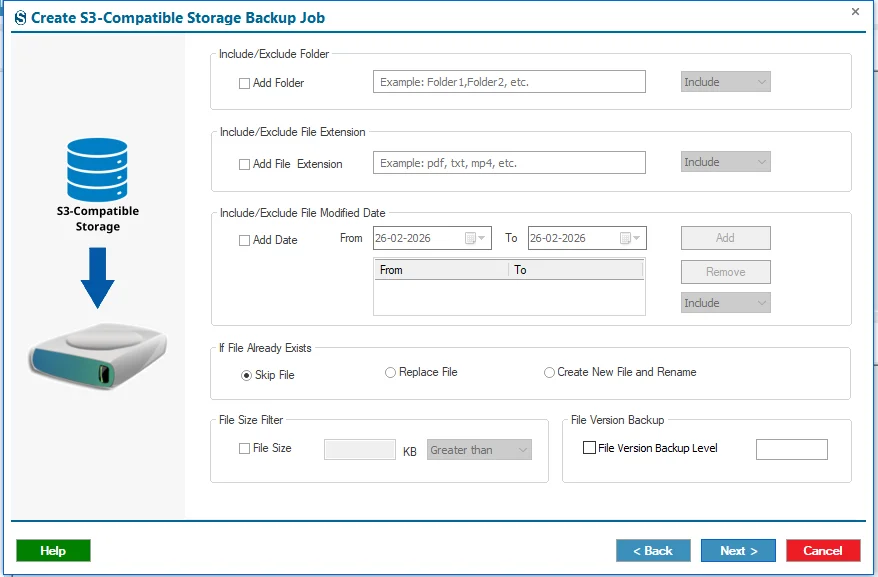Click the Remove date range button
This screenshot has width=878, height=577.
[x=726, y=272]
